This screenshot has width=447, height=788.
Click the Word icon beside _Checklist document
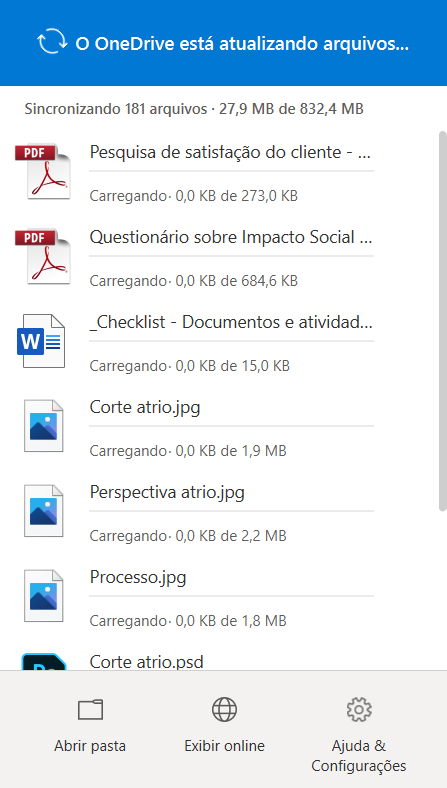(41, 341)
